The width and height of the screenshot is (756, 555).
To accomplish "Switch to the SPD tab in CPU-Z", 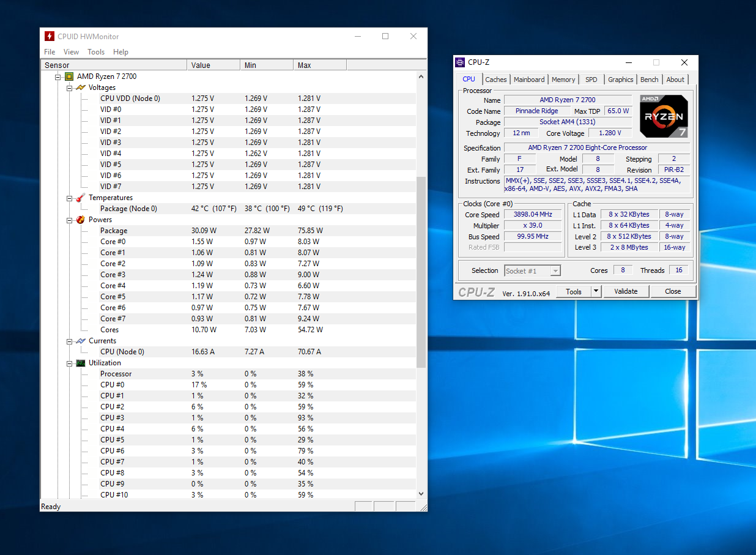I will [x=591, y=80].
